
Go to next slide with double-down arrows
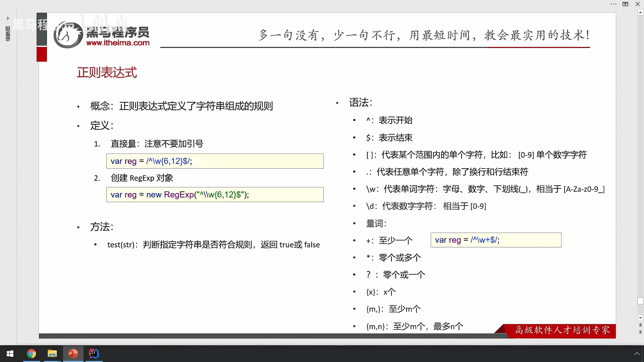(x=640, y=332)
